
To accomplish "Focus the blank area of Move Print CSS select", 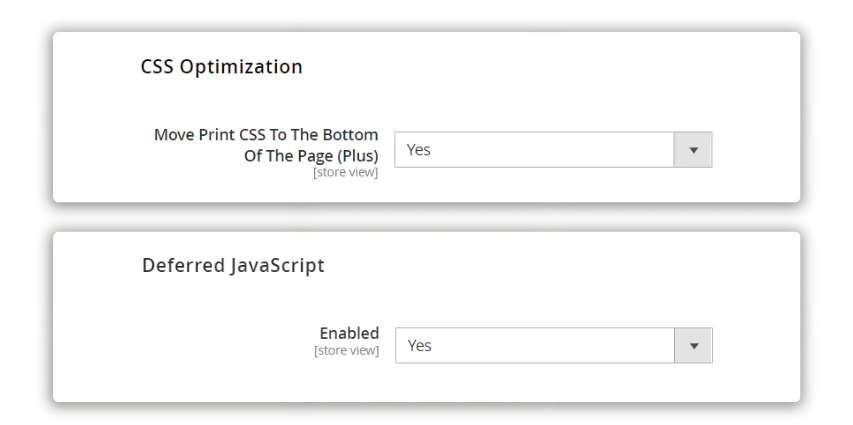I will pos(549,150).
